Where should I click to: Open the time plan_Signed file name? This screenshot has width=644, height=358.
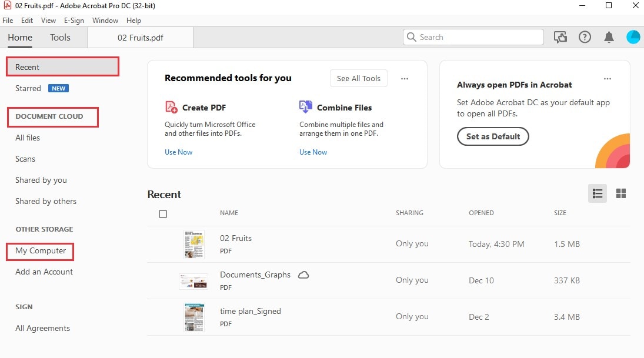[x=250, y=311]
